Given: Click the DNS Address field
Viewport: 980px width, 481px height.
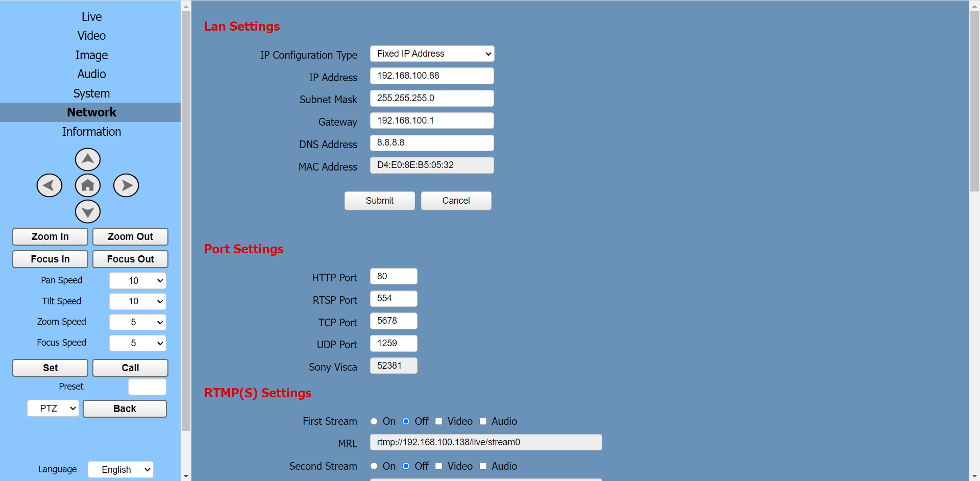Looking at the screenshot, I should [432, 143].
